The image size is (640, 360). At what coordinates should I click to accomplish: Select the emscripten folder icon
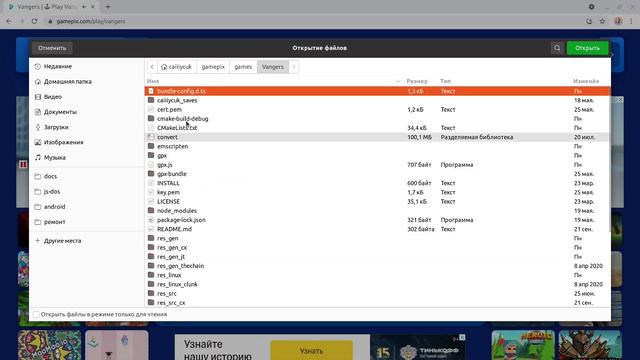coord(151,146)
